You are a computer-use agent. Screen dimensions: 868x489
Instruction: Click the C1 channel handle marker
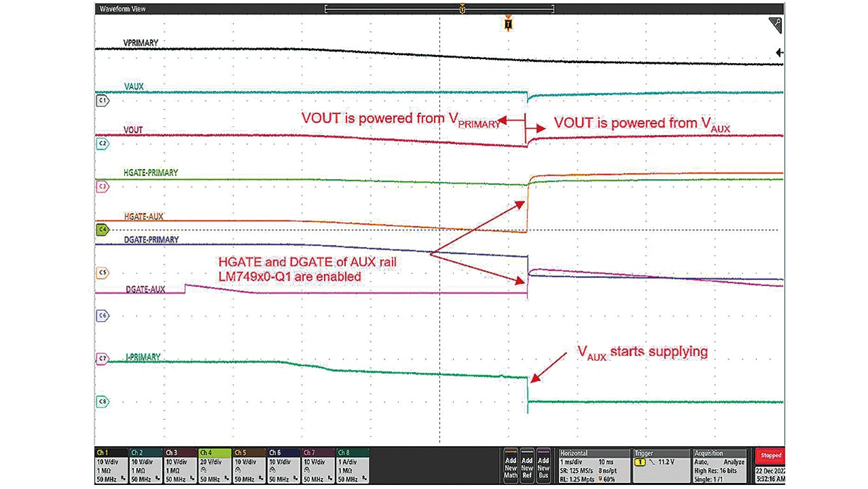(x=102, y=100)
